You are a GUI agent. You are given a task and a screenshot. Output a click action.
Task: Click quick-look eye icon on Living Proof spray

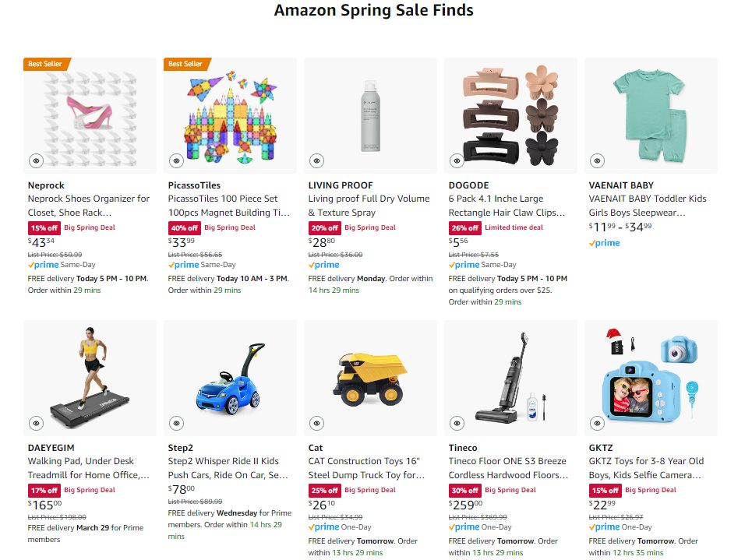[x=317, y=160]
